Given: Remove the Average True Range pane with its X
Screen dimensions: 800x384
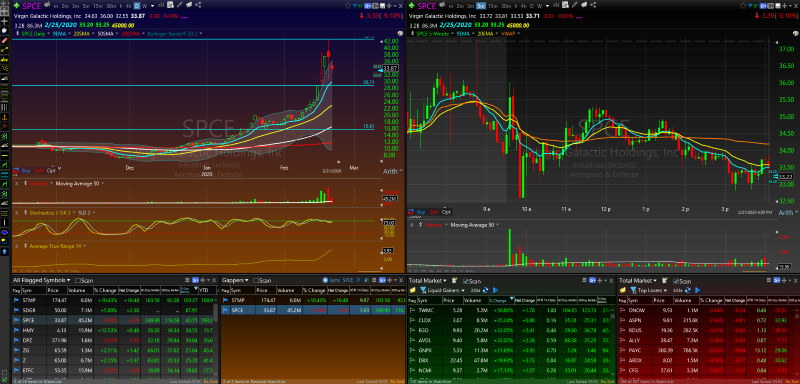Looking at the screenshot, I should tap(16, 246).
